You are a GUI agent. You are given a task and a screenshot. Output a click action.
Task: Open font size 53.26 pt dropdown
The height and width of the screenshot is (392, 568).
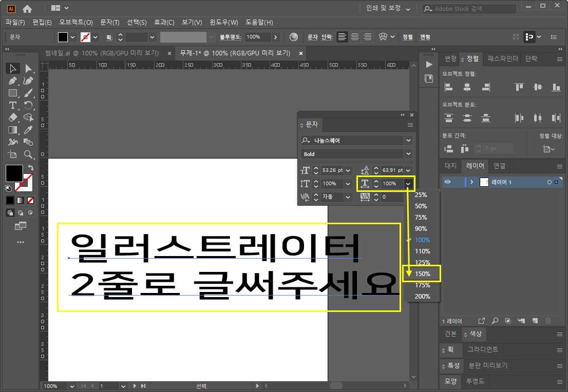(x=348, y=170)
